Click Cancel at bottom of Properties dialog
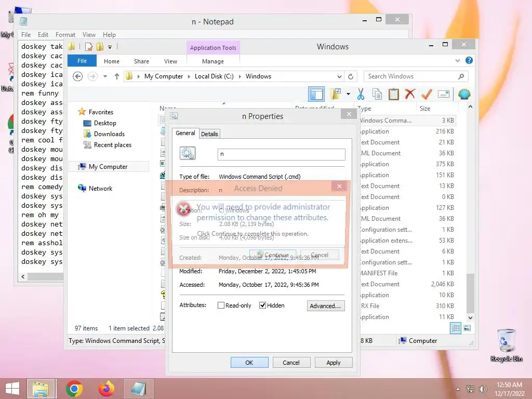The height and width of the screenshot is (399, 532). [x=291, y=363]
